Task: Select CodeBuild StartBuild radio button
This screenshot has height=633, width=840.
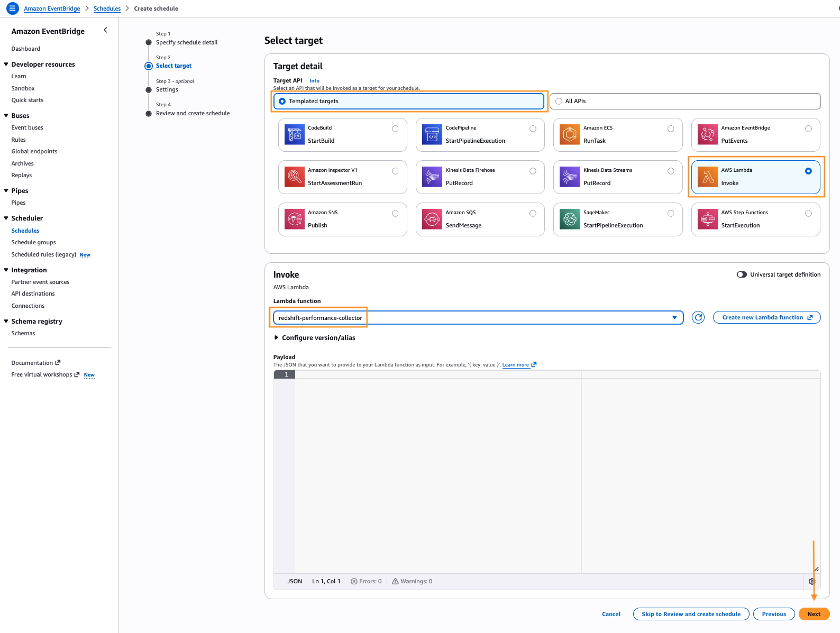Action: coord(395,129)
